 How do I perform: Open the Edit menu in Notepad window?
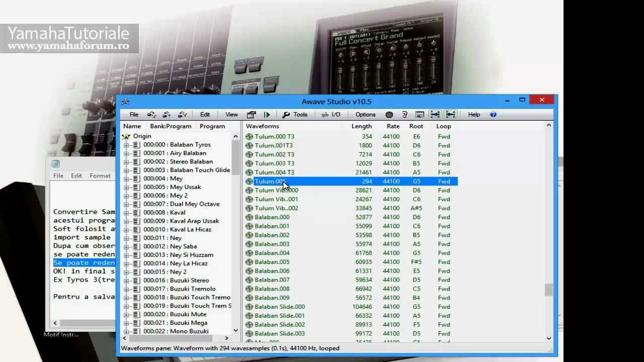click(76, 176)
